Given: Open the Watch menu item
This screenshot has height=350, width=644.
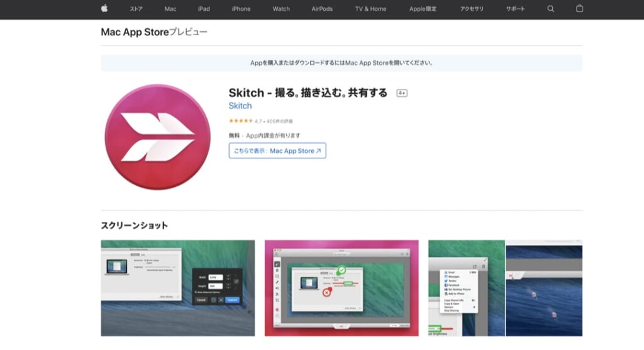Looking at the screenshot, I should point(281,9).
